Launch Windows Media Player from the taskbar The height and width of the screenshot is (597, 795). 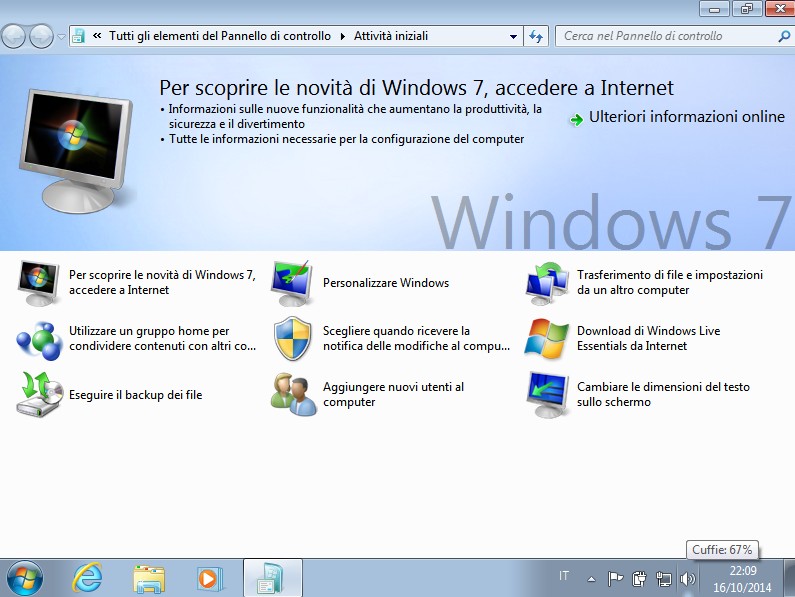(210, 579)
